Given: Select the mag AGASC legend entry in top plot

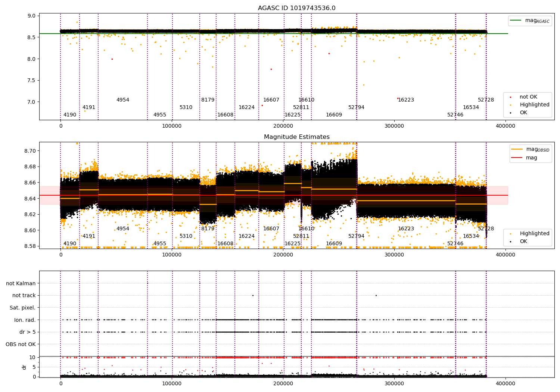Looking at the screenshot, I should [x=530, y=21].
